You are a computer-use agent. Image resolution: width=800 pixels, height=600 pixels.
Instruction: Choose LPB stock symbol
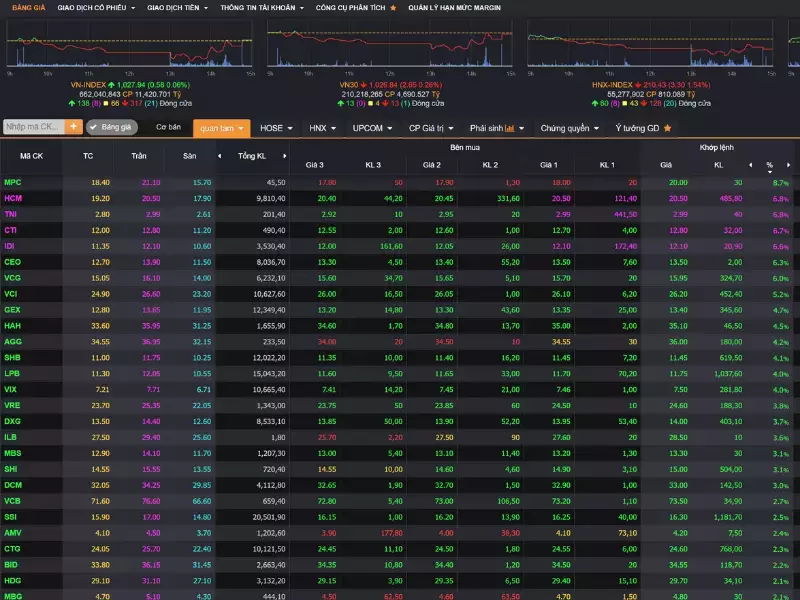(x=12, y=373)
